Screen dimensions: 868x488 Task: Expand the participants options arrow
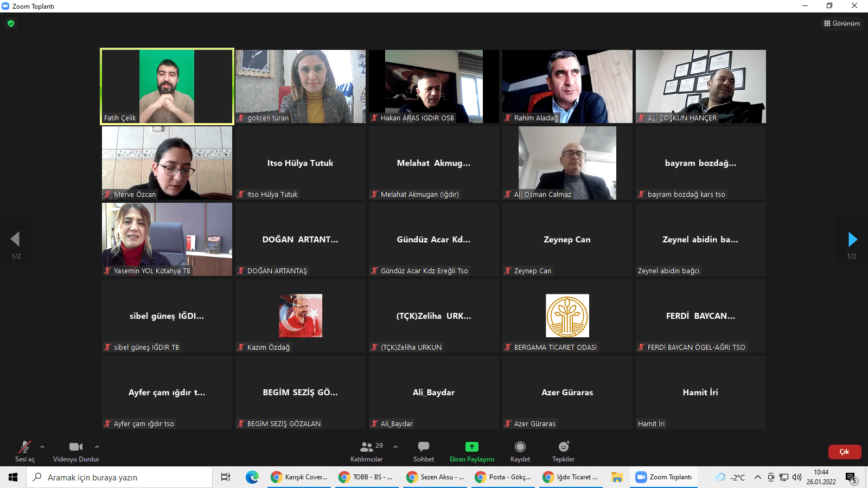point(395,447)
